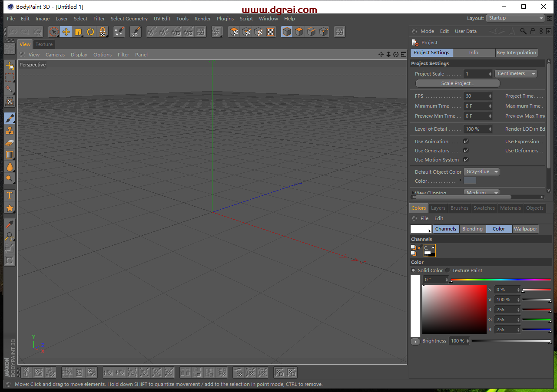
Task: Click the FPS value stepper arrows
Action: pyautogui.click(x=490, y=96)
